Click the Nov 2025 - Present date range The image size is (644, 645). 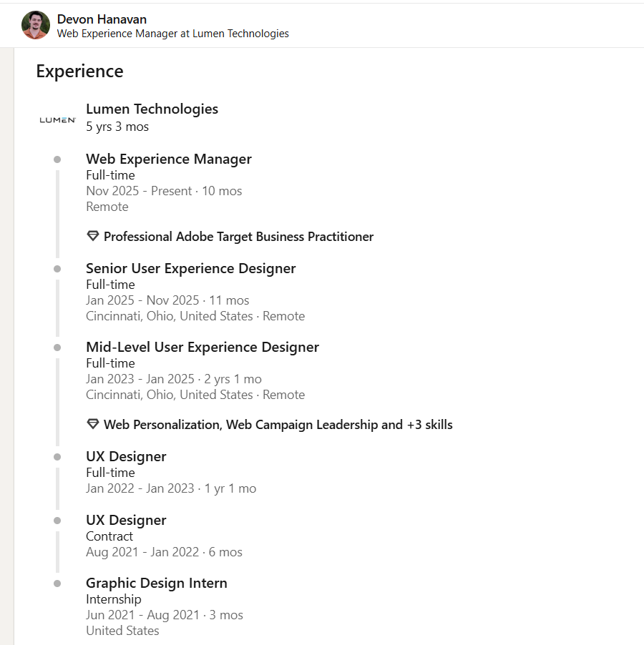(x=139, y=191)
